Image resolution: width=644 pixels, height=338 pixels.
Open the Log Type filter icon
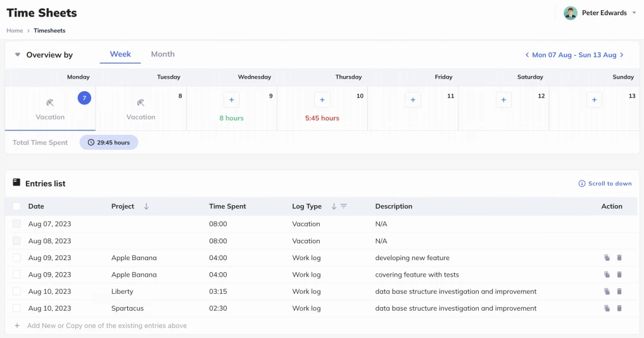click(x=344, y=206)
